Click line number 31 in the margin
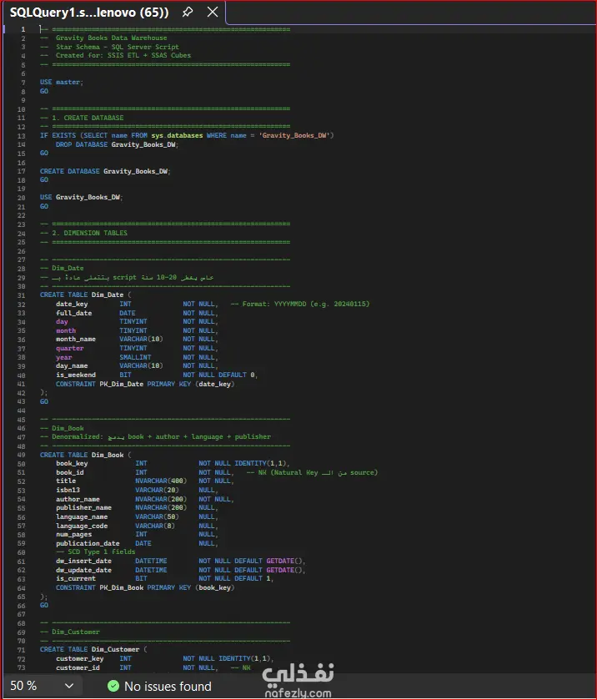 [22, 295]
